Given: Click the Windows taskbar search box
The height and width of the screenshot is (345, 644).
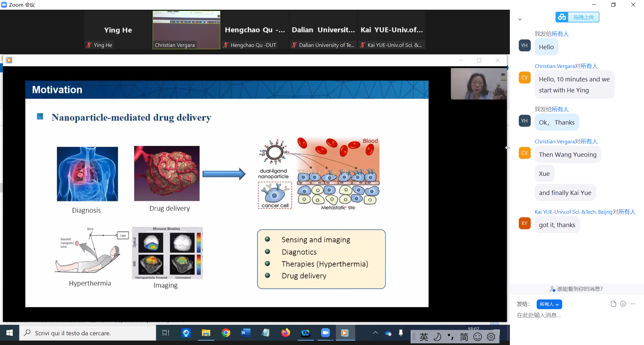Looking at the screenshot, I should [x=88, y=333].
